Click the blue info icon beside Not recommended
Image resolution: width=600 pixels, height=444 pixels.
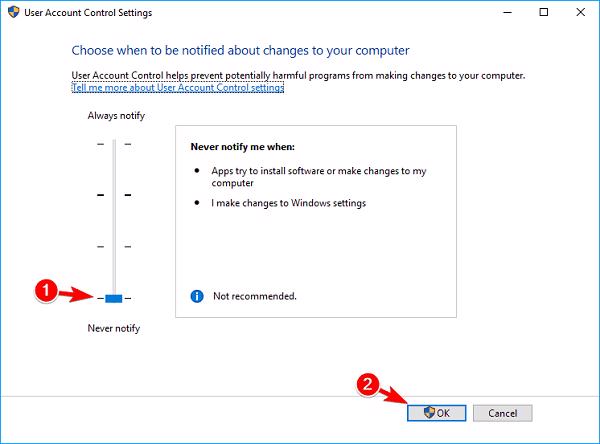click(x=196, y=296)
